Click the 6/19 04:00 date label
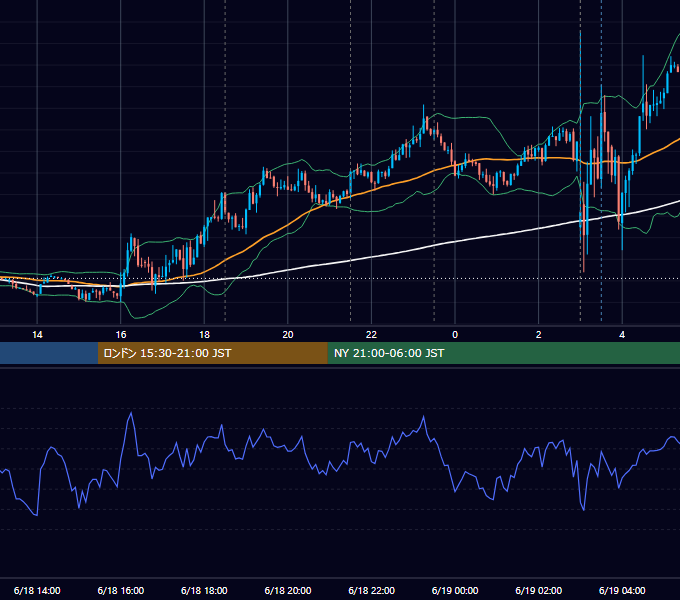680x600 pixels. [x=622, y=590]
